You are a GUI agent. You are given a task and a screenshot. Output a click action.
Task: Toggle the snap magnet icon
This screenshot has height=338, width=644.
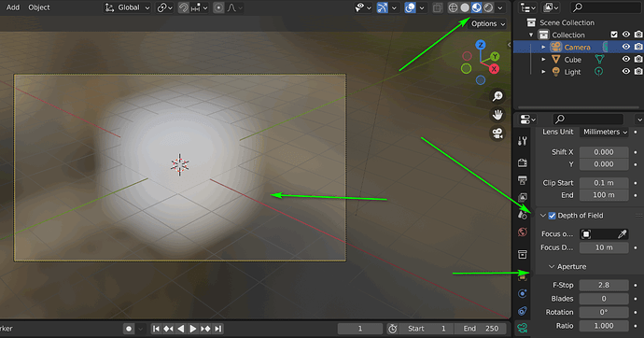click(184, 7)
